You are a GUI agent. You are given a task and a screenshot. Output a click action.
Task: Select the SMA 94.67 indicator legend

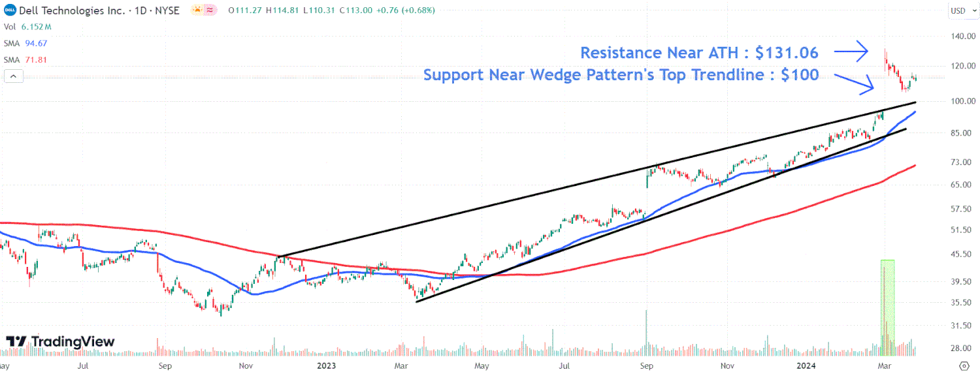tap(25, 43)
